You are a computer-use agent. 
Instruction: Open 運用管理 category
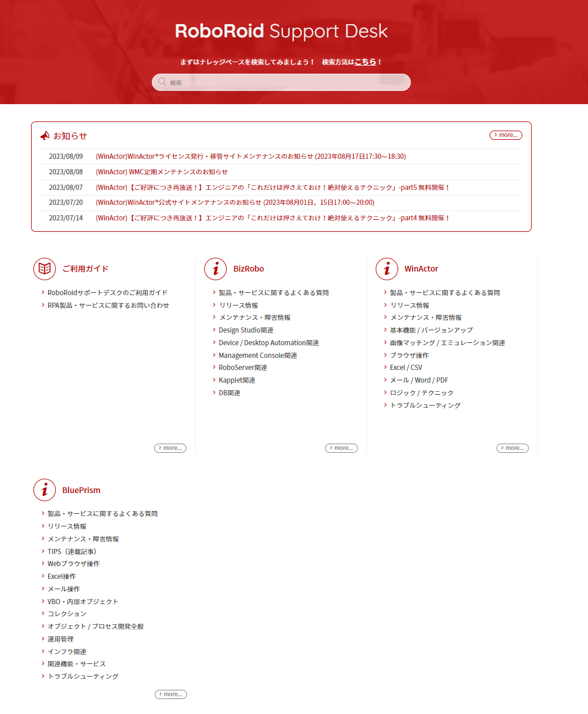point(60,639)
